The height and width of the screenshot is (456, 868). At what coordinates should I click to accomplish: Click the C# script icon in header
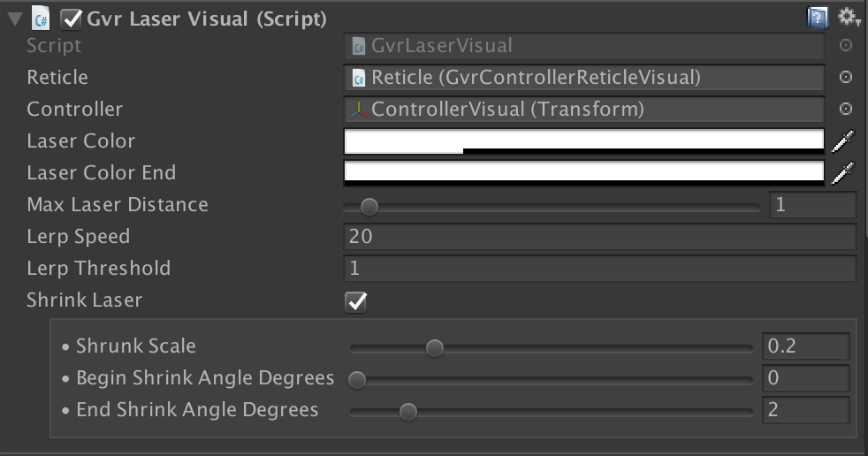(41, 19)
